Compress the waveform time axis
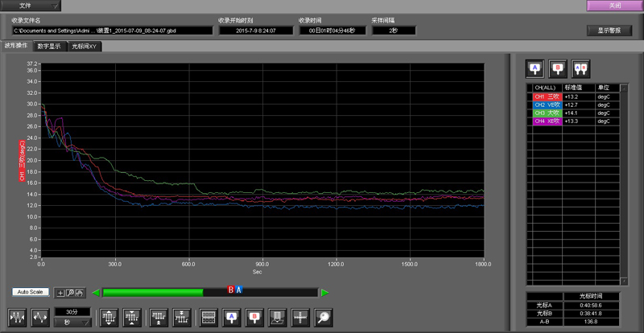The height and width of the screenshot is (333, 644). [x=17, y=318]
